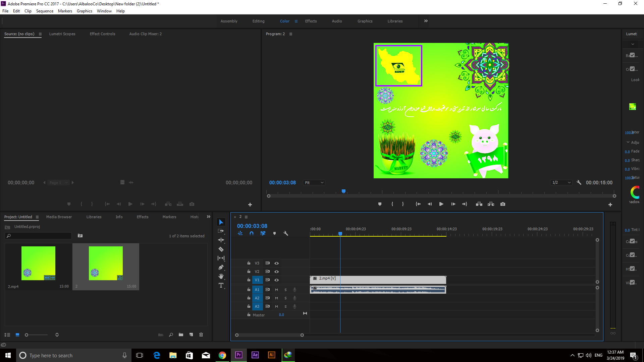Toggle lock on V1 video track
This screenshot has width=644, height=362.
click(248, 280)
